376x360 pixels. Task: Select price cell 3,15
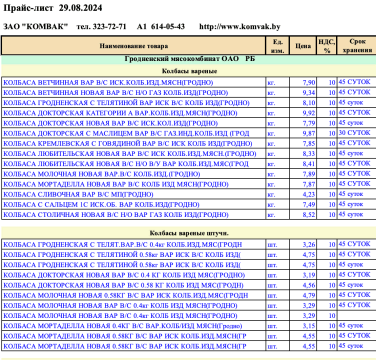pyautogui.click(x=303, y=326)
